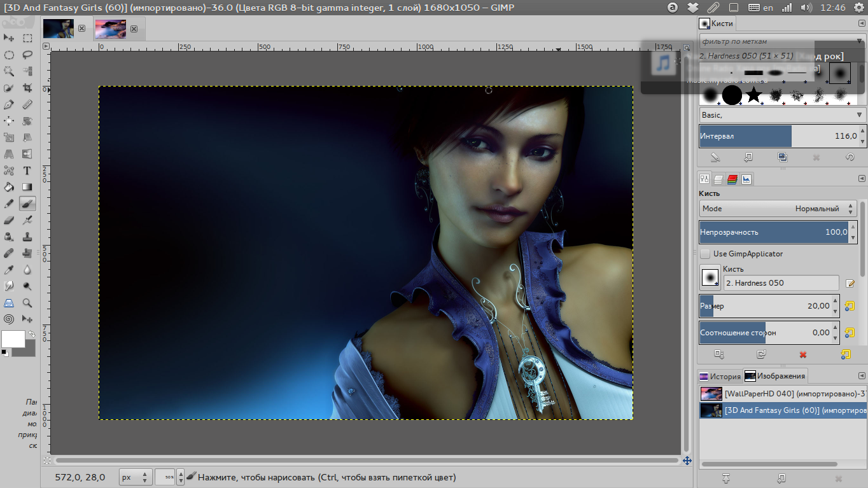
Task: Toggle Quick Mask at canvas bottom-left corner
Action: (46, 460)
